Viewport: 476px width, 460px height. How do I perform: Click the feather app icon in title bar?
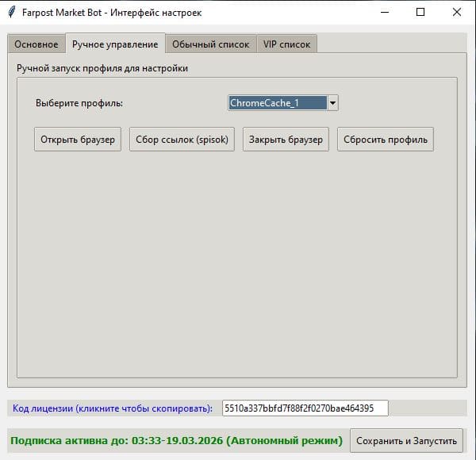(12, 13)
